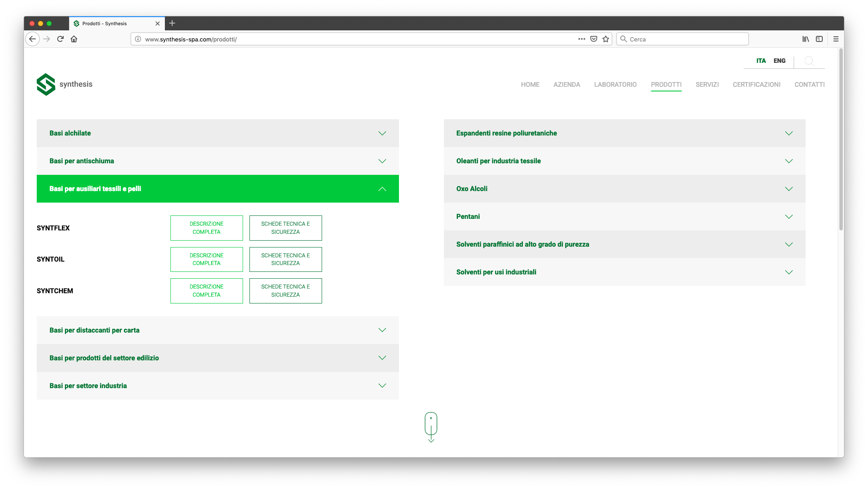
Task: Click the Synthesis logo icon
Action: pos(46,84)
